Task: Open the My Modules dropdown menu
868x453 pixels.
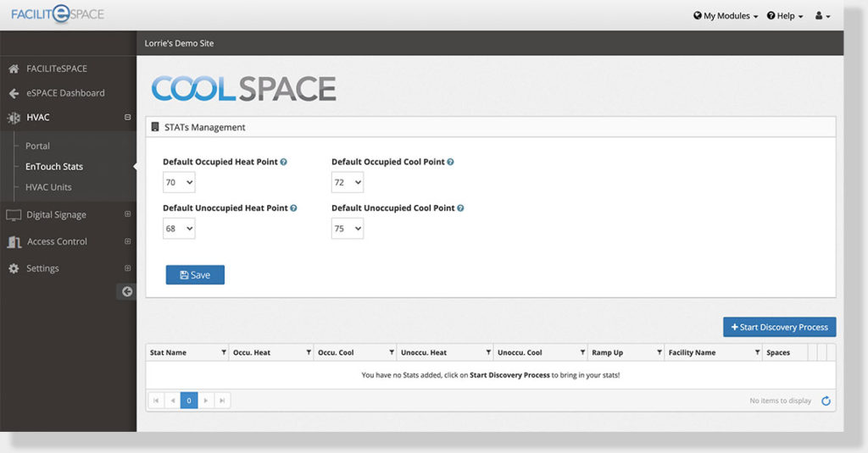Action: [726, 16]
